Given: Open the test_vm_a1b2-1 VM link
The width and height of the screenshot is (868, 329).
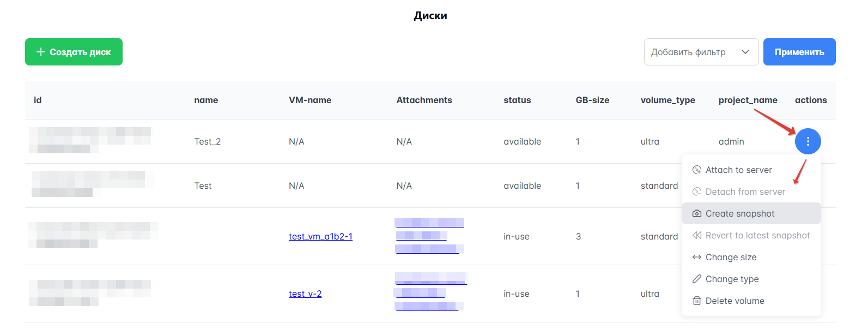Looking at the screenshot, I should tap(320, 236).
